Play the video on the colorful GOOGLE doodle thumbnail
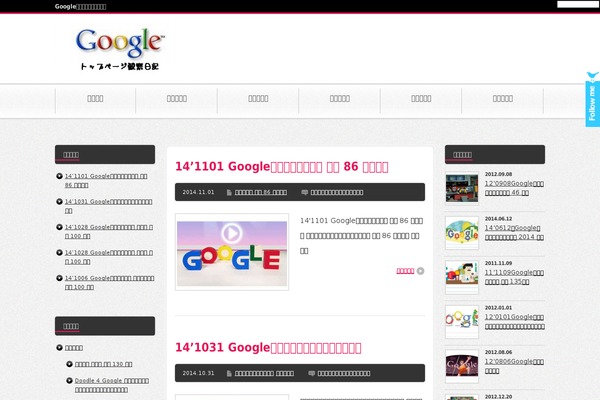This screenshot has height=400, width=600. tap(231, 233)
